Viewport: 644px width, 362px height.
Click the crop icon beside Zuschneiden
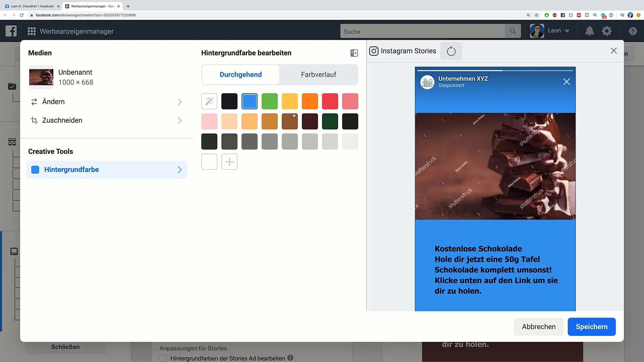click(34, 120)
